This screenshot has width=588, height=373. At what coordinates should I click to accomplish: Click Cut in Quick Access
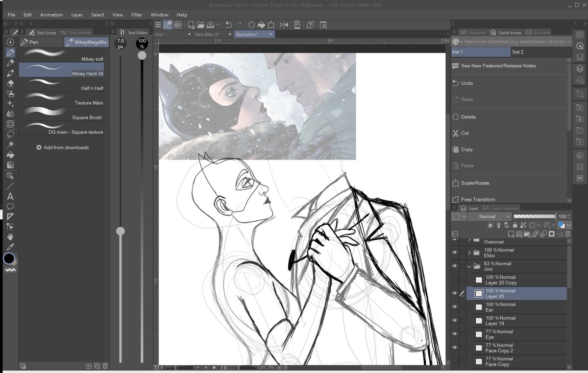[x=465, y=133]
